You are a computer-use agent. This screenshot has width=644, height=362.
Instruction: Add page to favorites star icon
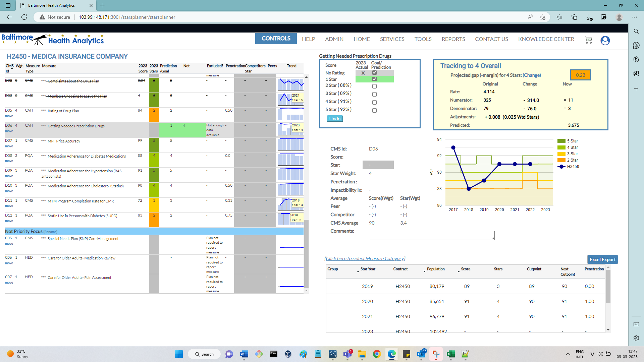point(542,17)
